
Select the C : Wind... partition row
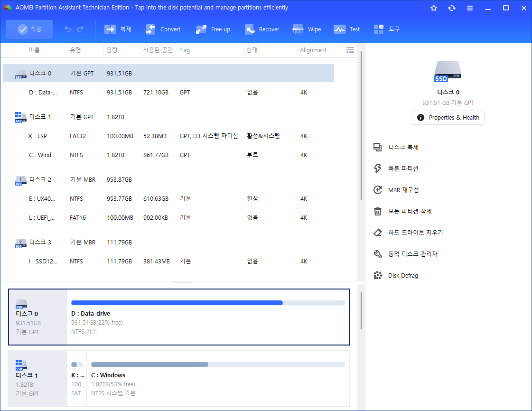coord(168,155)
